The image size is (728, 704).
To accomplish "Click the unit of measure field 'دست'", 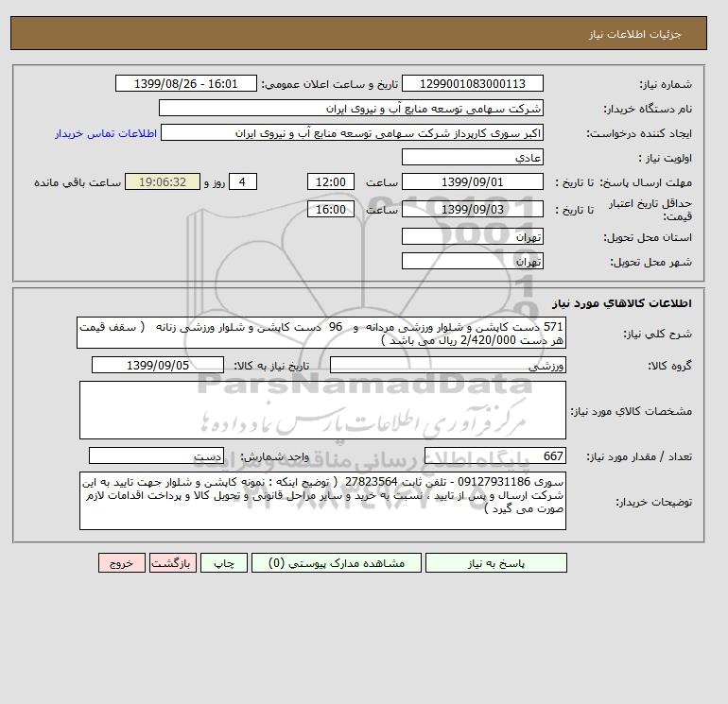I will (x=156, y=456).
